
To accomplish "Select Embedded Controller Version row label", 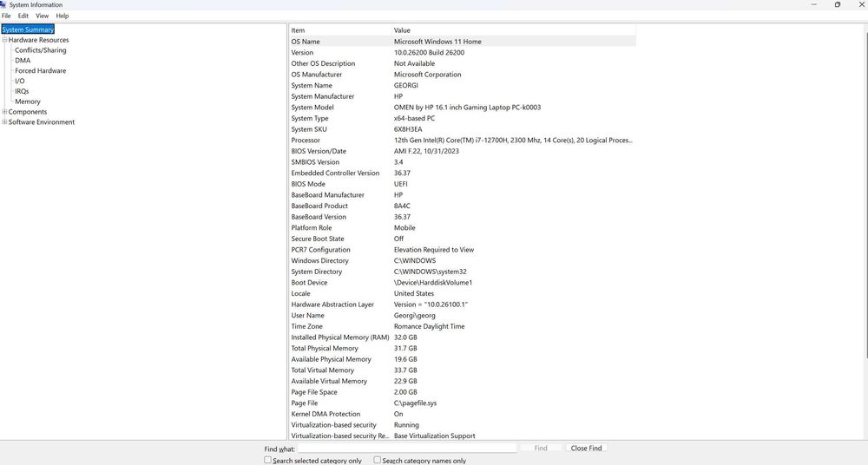I will tap(335, 174).
